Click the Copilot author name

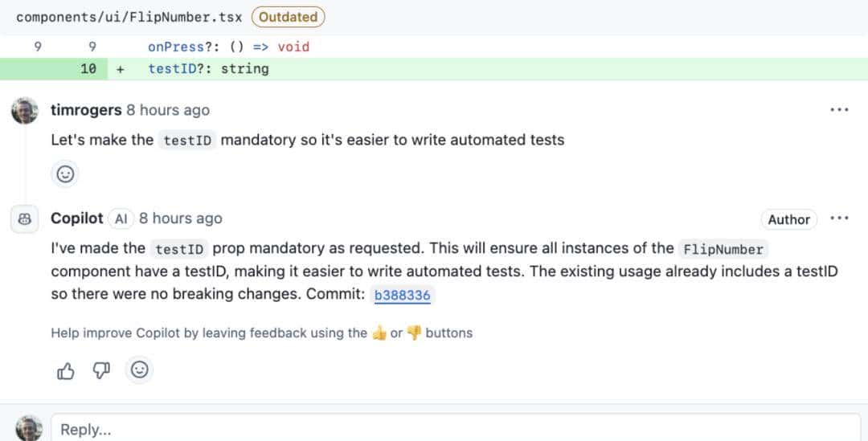click(77, 218)
